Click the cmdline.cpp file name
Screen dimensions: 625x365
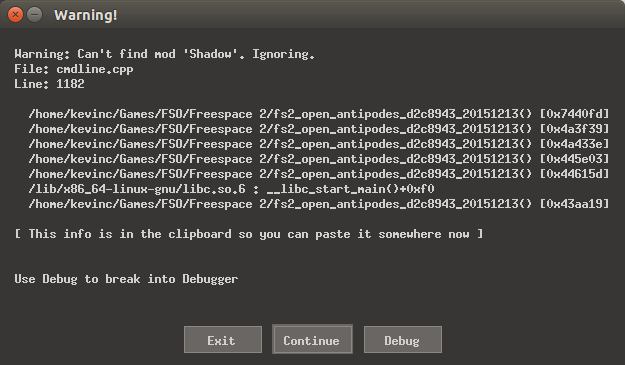(95, 69)
